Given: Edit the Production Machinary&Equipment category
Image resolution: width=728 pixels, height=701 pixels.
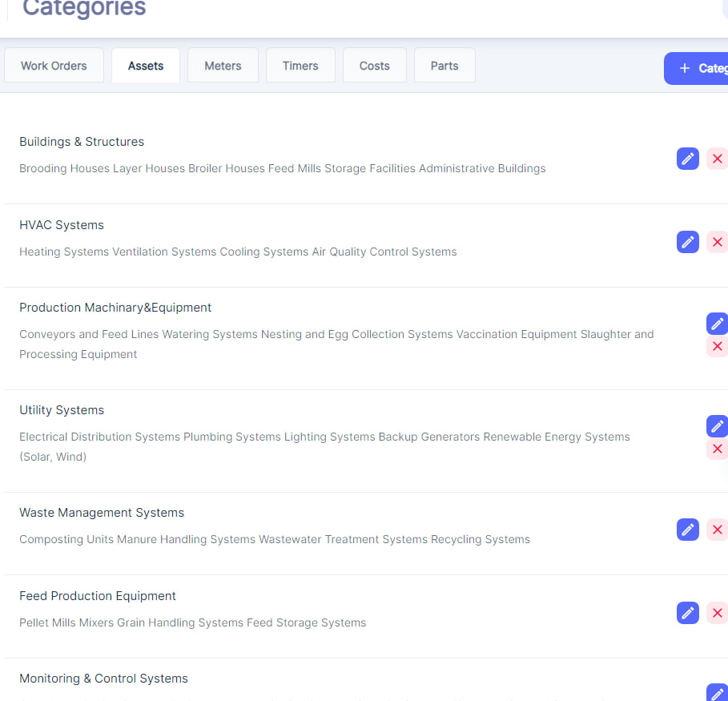Looking at the screenshot, I should pyautogui.click(x=717, y=324).
